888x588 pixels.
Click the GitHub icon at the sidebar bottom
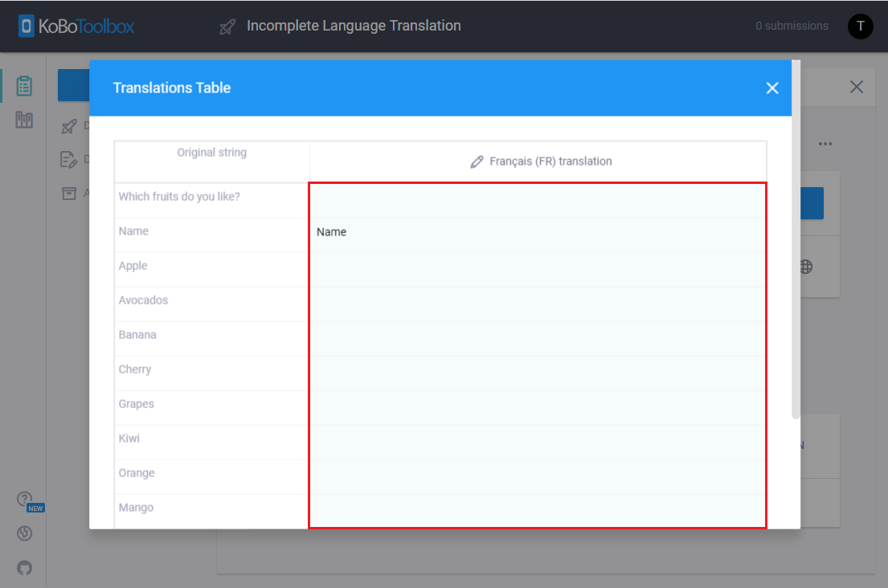[24, 568]
